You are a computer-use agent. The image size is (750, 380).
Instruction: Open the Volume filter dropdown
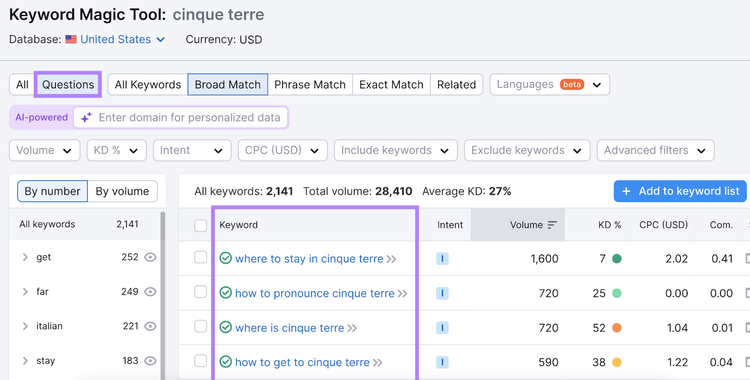click(x=44, y=150)
